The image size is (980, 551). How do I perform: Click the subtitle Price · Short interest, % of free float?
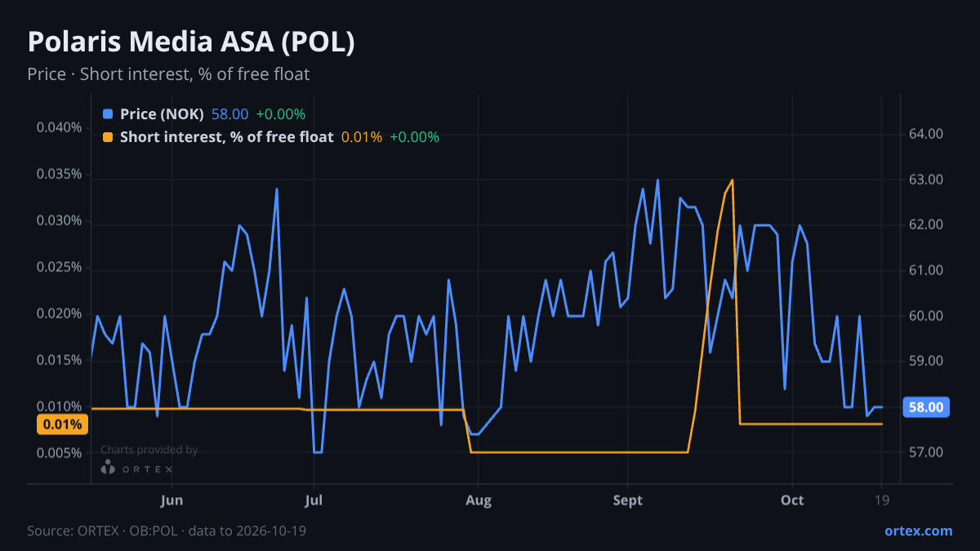click(x=168, y=74)
